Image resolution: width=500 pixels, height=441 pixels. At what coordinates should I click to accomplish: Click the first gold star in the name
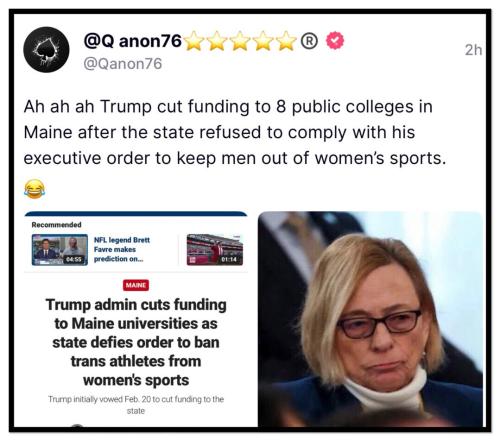pyautogui.click(x=194, y=41)
